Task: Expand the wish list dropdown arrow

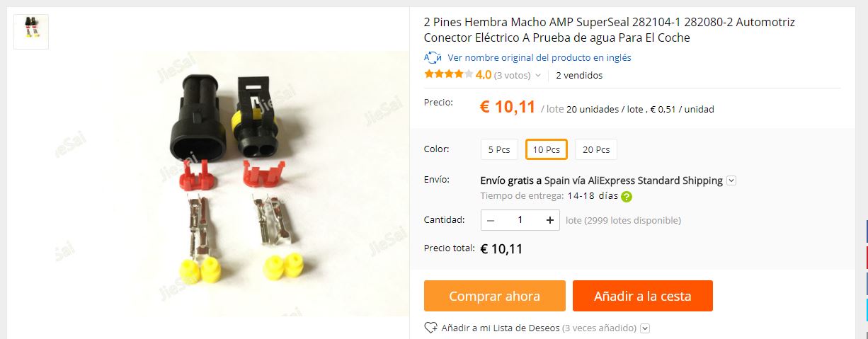Action: point(645,328)
